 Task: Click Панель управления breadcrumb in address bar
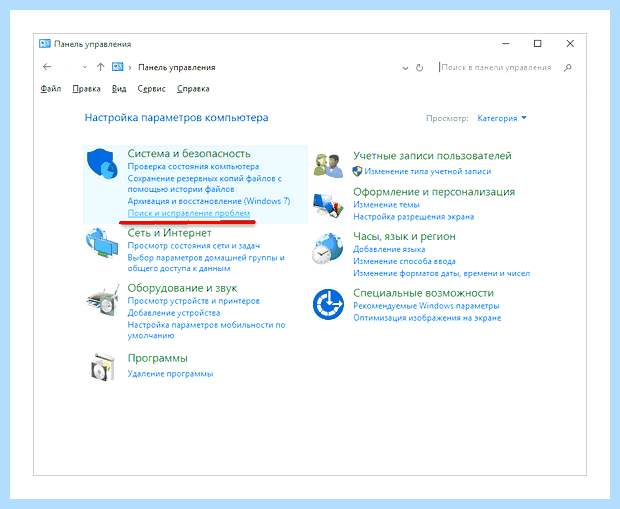click(177, 68)
